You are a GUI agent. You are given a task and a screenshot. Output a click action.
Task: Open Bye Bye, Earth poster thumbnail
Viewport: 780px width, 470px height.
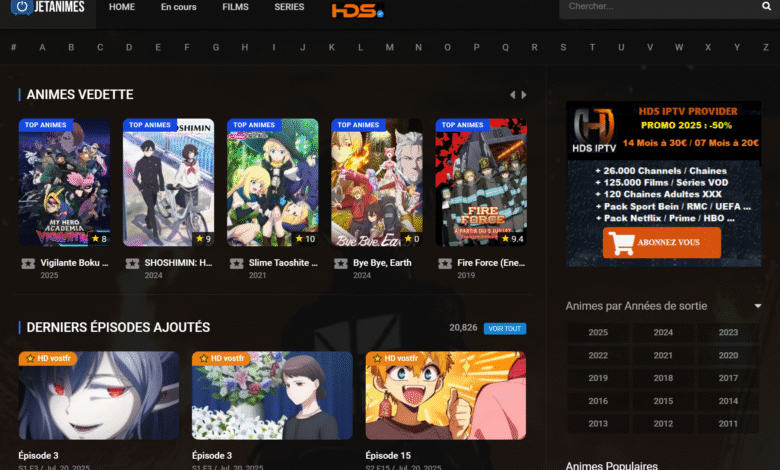click(x=377, y=183)
